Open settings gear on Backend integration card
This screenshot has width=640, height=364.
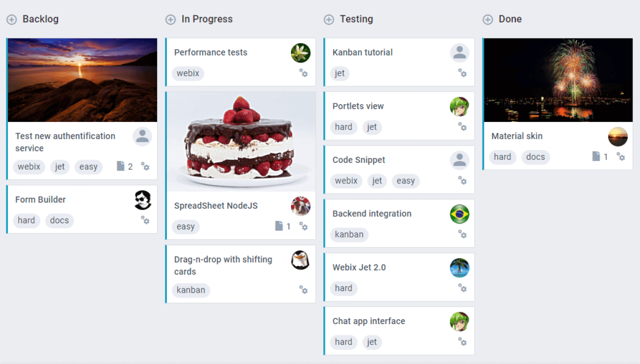point(462,234)
